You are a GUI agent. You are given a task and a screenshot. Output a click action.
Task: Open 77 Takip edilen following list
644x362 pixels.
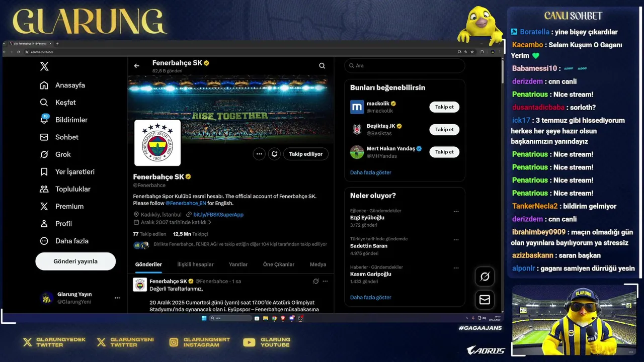click(x=149, y=234)
